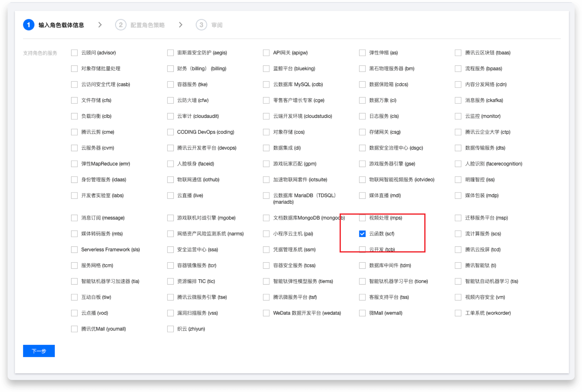Check 内容分发网络 (cdn) checkbox
This screenshot has height=392, width=582.
[x=458, y=84]
